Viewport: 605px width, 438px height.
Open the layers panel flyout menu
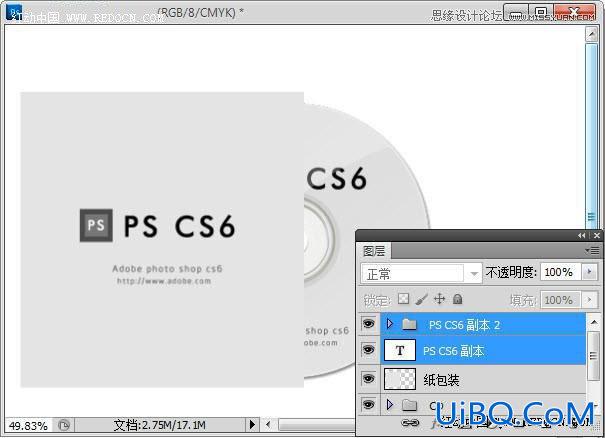[593, 251]
